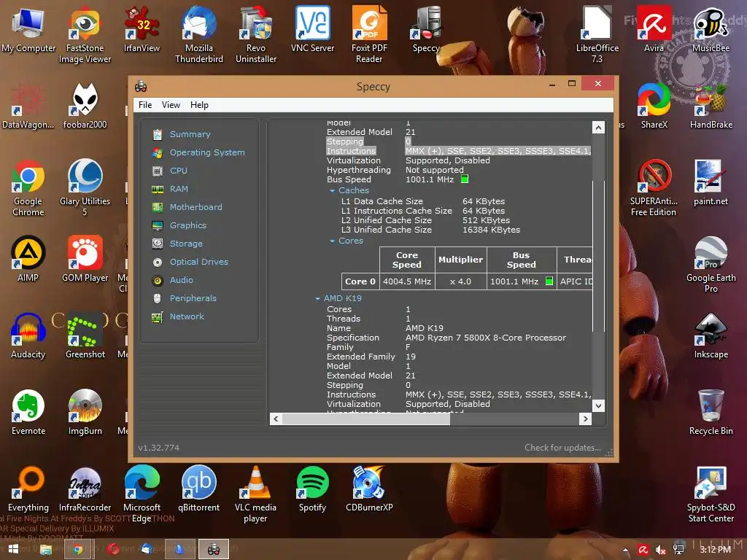Screen dimensions: 747x560
Task: Open foobar2000 desktop icon
Action: point(85,106)
